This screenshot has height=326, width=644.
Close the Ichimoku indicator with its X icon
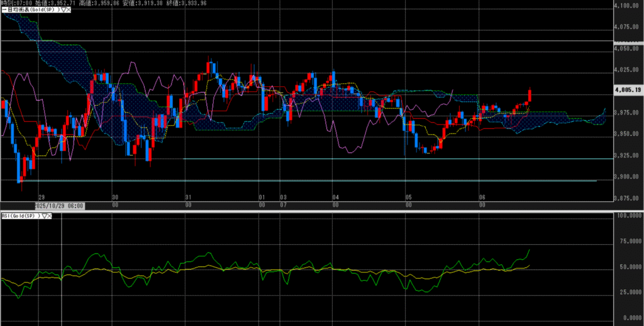(68, 10)
